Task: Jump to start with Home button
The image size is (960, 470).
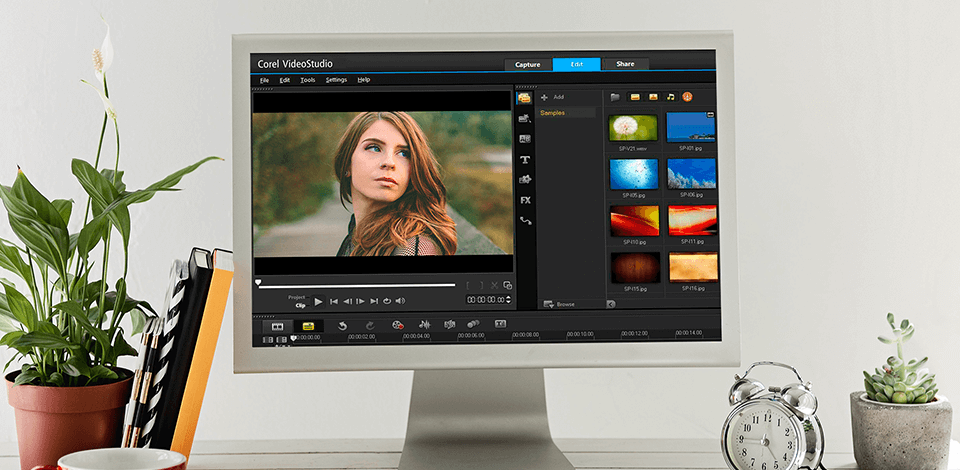Action: point(334,301)
